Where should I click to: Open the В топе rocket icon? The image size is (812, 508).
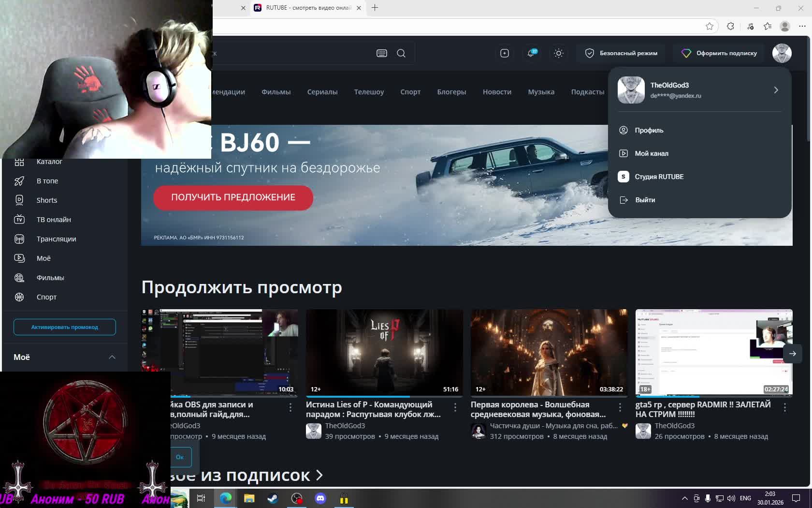(19, 181)
